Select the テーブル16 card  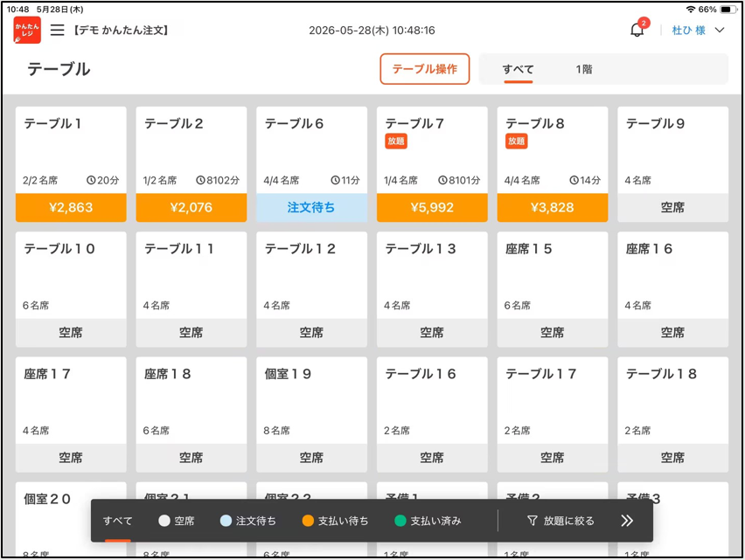pos(432,415)
